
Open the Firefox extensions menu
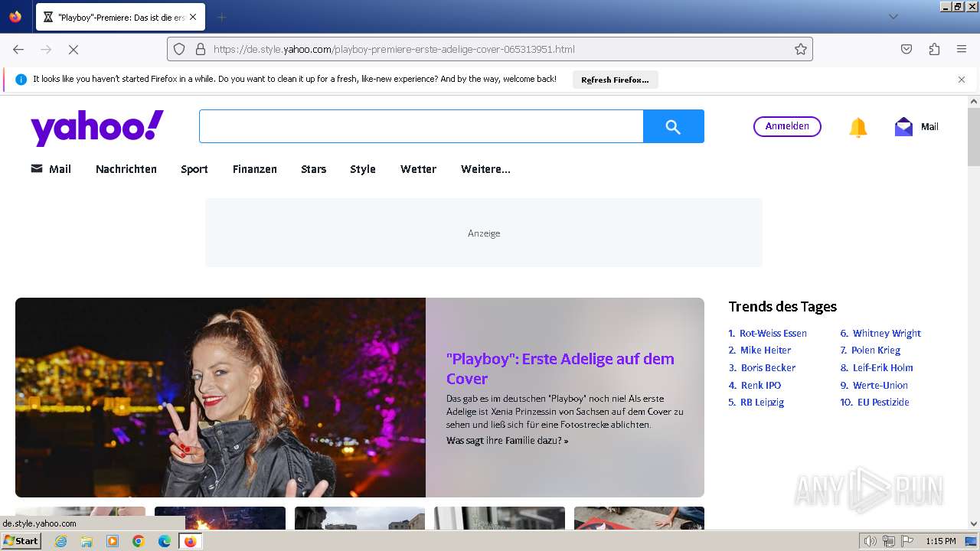coord(934,49)
